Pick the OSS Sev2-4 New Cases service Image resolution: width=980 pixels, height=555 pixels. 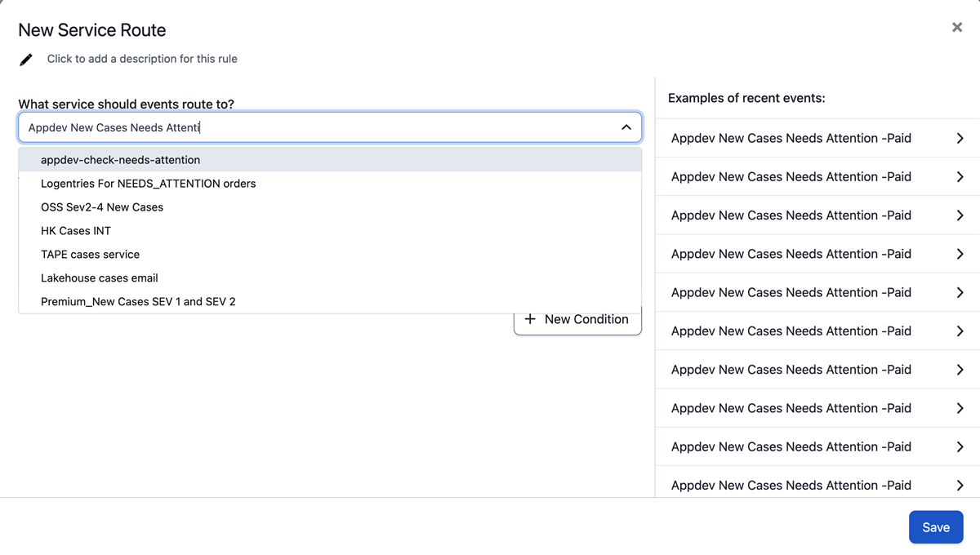330,207
